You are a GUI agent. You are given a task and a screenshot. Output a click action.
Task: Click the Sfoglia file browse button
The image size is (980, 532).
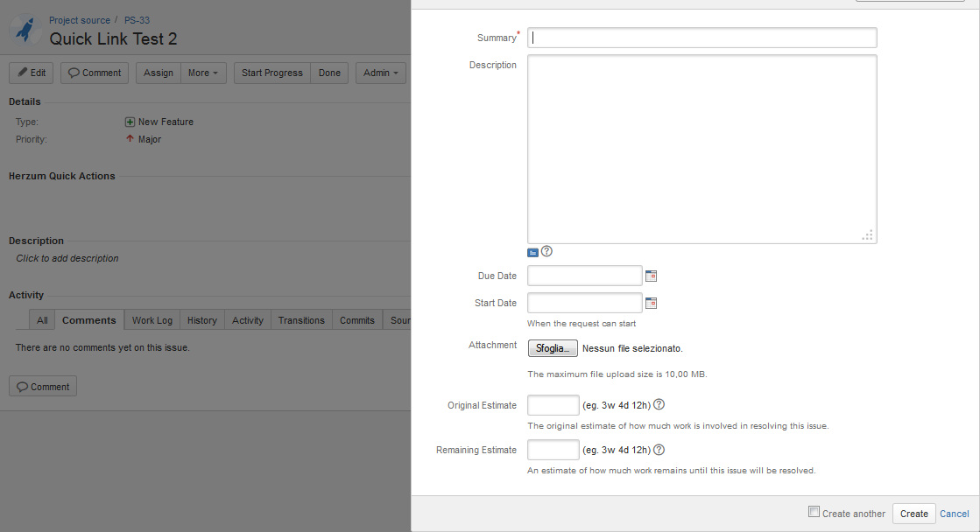tap(553, 348)
